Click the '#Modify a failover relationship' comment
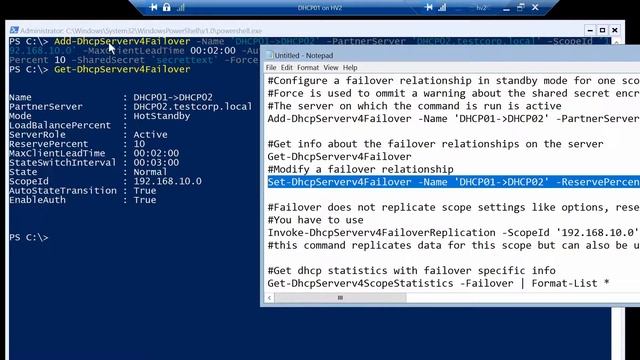 coord(360,169)
